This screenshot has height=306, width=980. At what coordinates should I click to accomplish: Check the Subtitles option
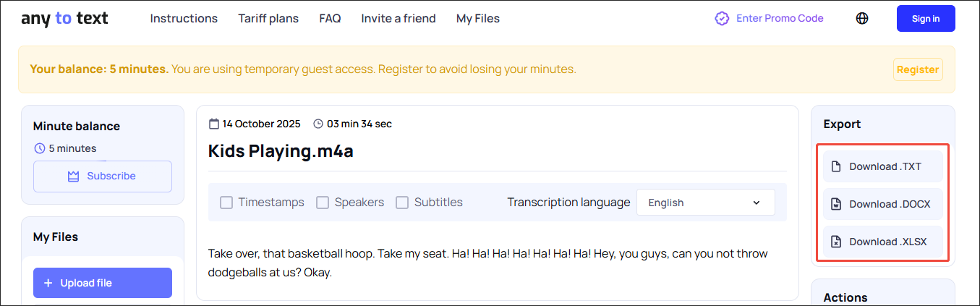click(402, 203)
